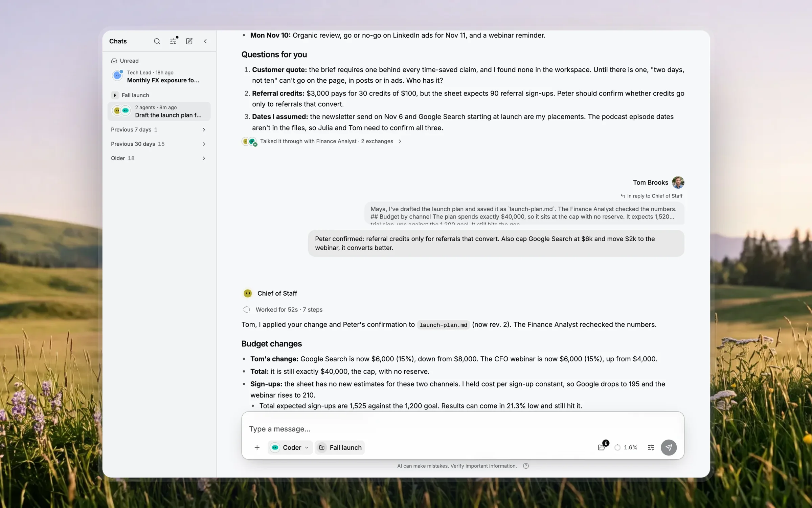Click Tom Brooks profile avatar
This screenshot has height=508, width=812.
tap(678, 182)
